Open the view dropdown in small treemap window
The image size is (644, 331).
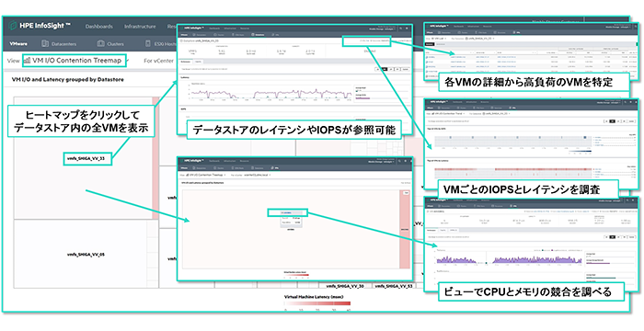point(205,175)
